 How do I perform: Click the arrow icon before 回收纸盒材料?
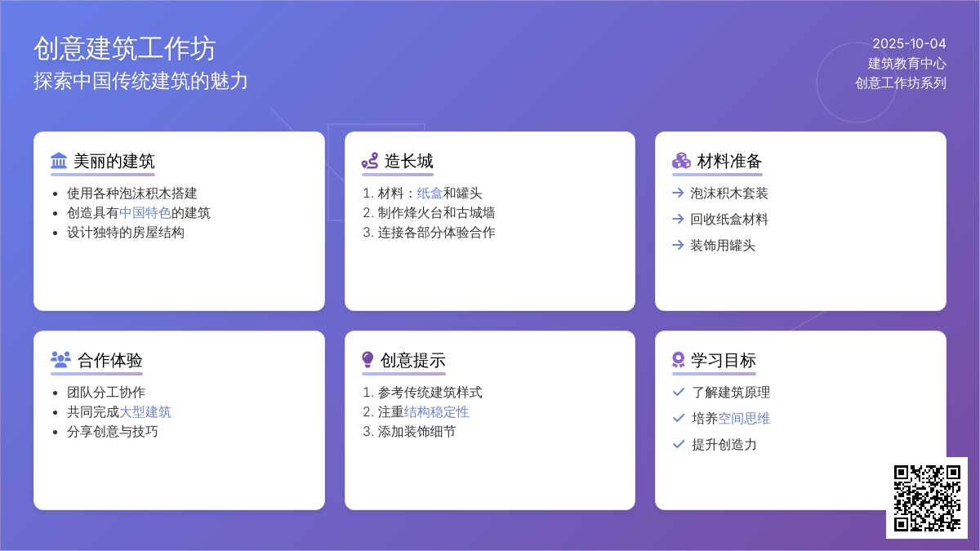(678, 220)
